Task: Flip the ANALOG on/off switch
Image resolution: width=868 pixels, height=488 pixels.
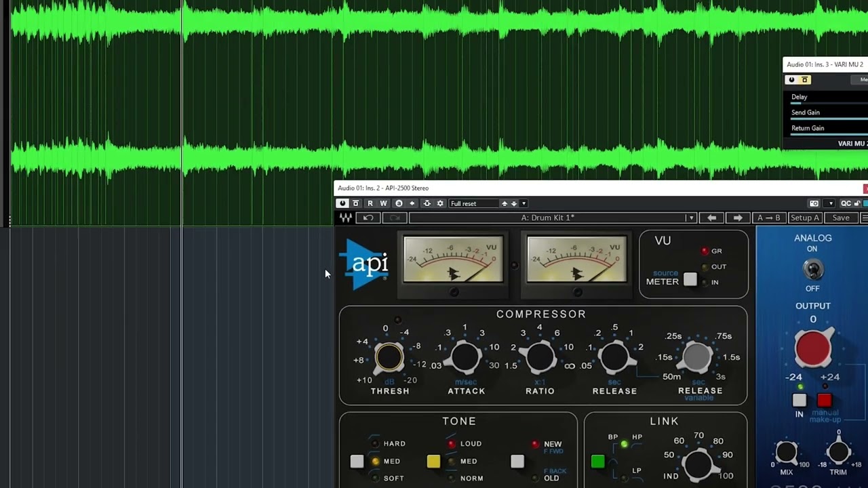Action: [812, 269]
